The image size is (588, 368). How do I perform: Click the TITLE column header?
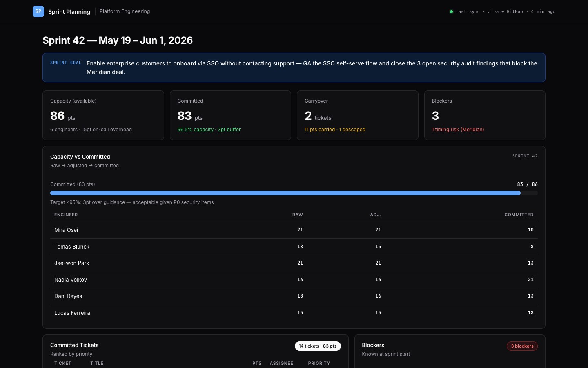point(97,363)
